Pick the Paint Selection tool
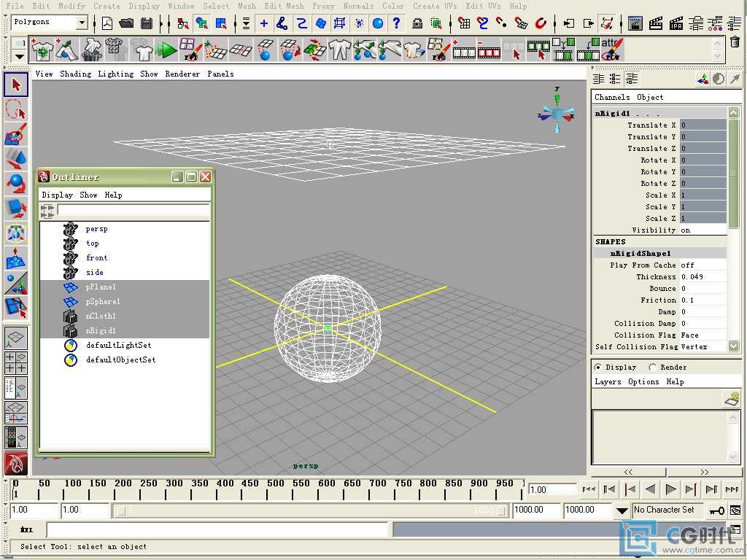This screenshot has width=747, height=560. coord(15,134)
